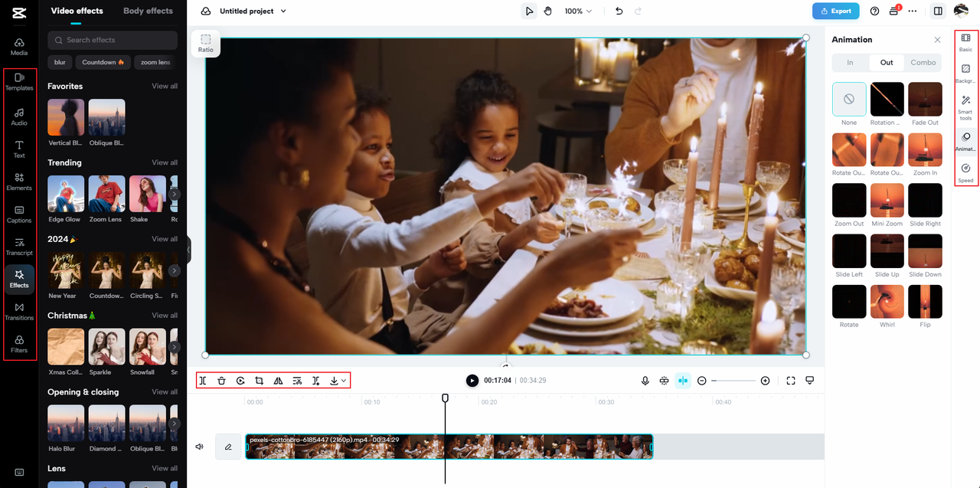Play the video preview
980x488 pixels.
coord(472,381)
